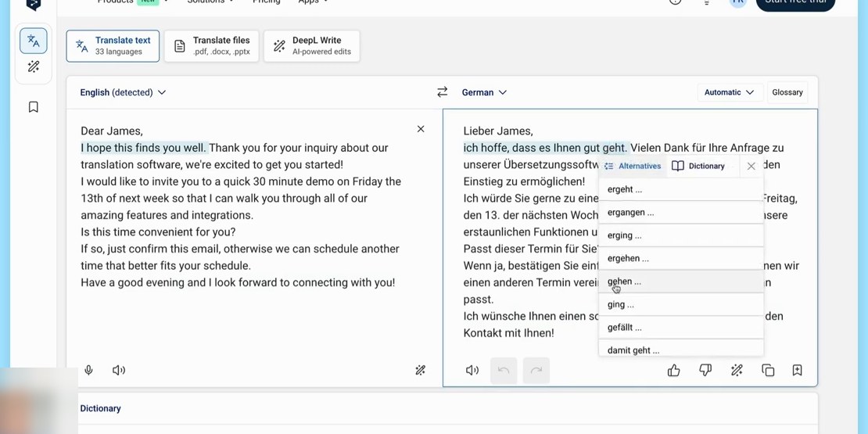Image resolution: width=868 pixels, height=434 pixels.
Task: Switch to the Dictionary tab in popup
Action: (x=698, y=166)
